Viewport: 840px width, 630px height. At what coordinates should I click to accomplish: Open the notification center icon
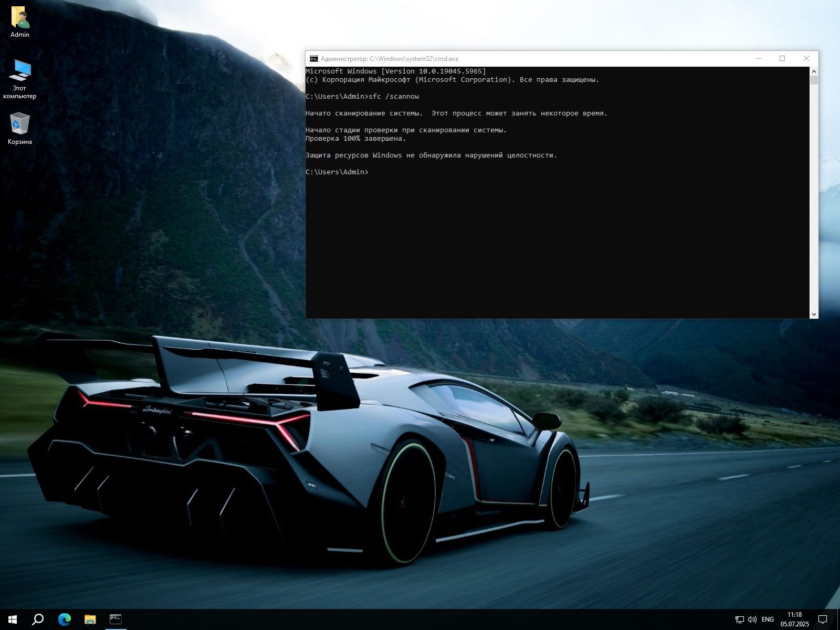(x=823, y=620)
